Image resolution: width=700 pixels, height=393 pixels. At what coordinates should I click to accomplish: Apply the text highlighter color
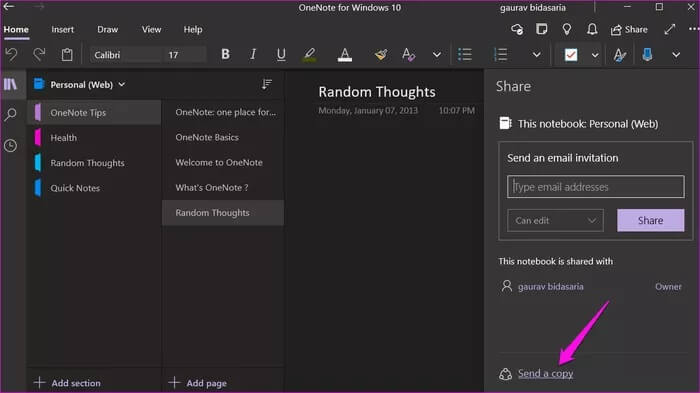[309, 54]
